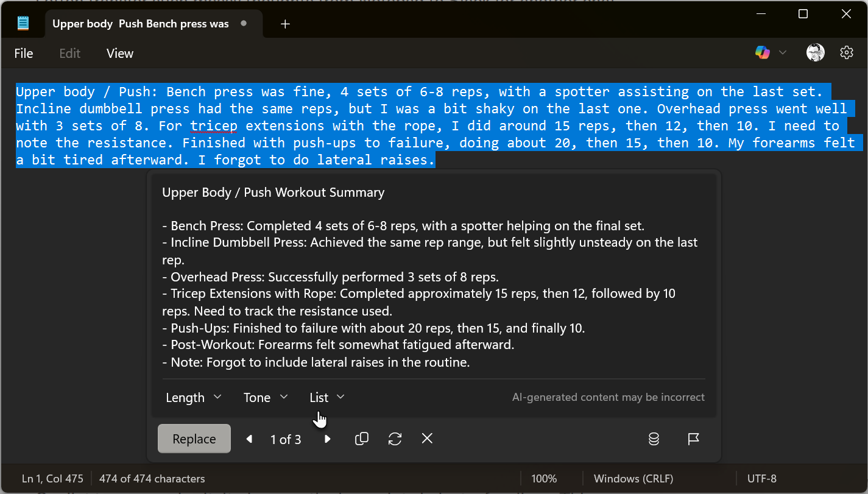Click the UTF-8 encoding indicator

[762, 479]
